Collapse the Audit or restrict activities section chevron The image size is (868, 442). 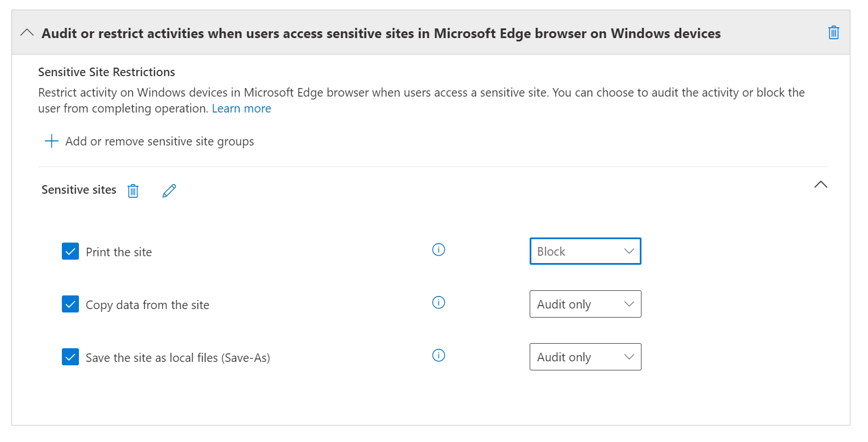(x=27, y=33)
